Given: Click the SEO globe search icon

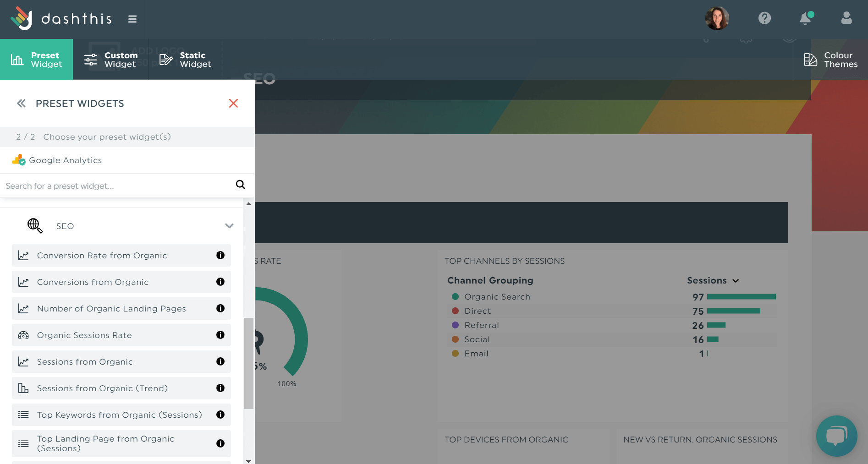Looking at the screenshot, I should [35, 226].
